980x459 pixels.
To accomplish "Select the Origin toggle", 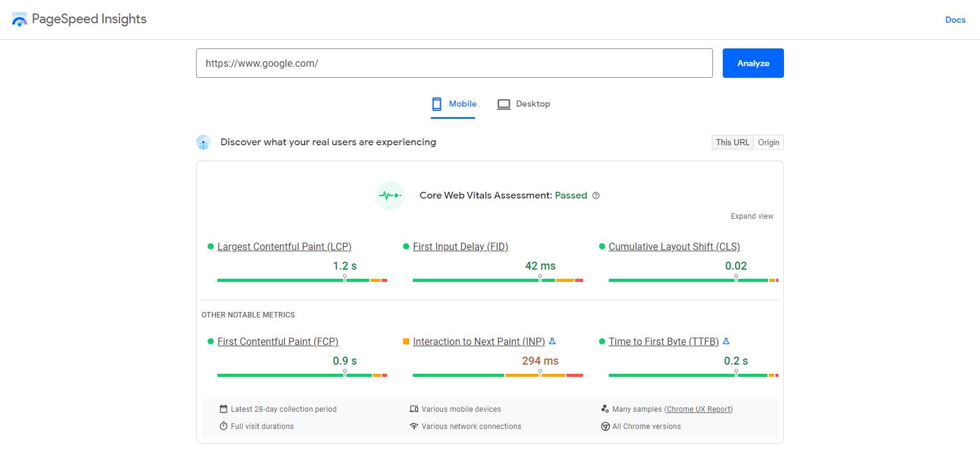I will [769, 142].
